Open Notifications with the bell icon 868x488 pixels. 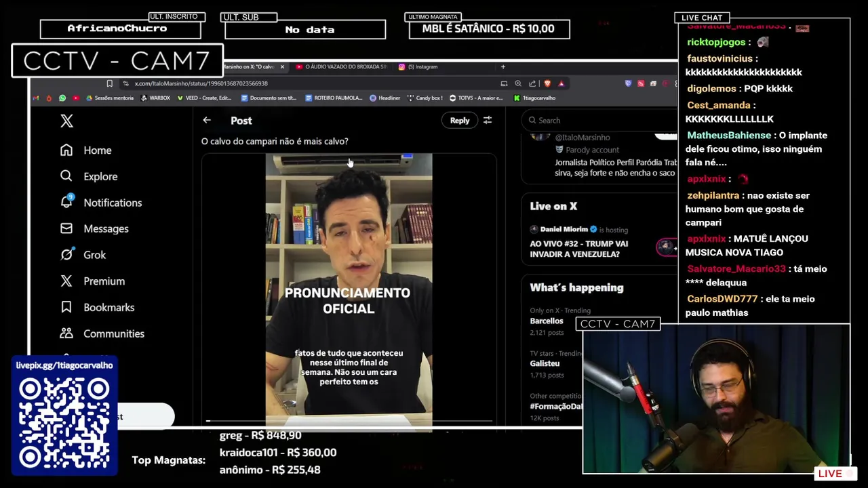[100, 203]
